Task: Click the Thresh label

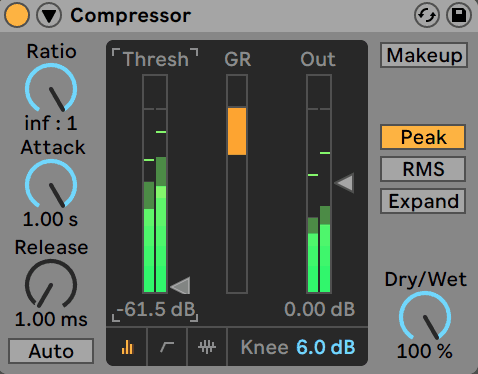Action: coord(156,59)
